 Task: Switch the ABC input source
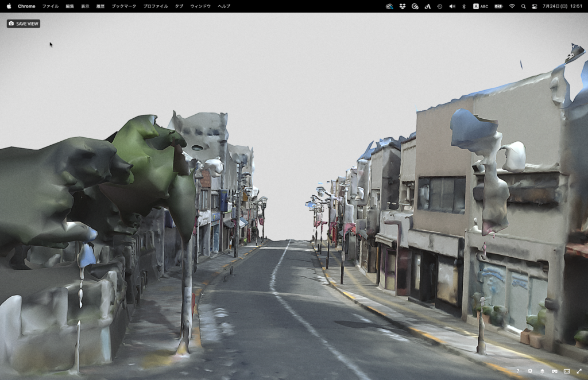click(481, 6)
